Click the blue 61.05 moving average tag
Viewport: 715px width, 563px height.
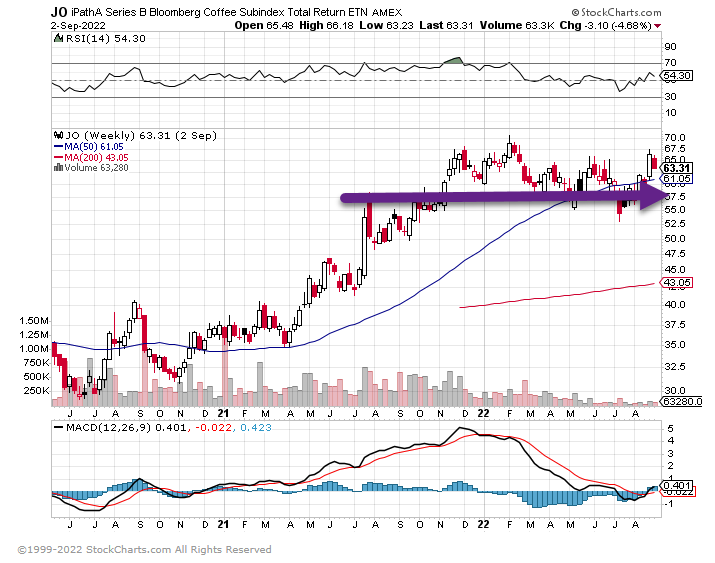(x=677, y=179)
